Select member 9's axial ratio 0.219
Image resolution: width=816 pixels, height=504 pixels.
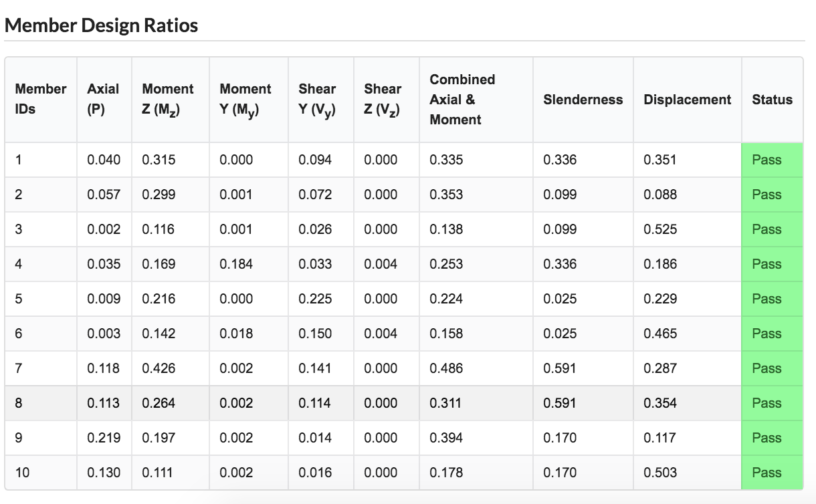(x=104, y=438)
